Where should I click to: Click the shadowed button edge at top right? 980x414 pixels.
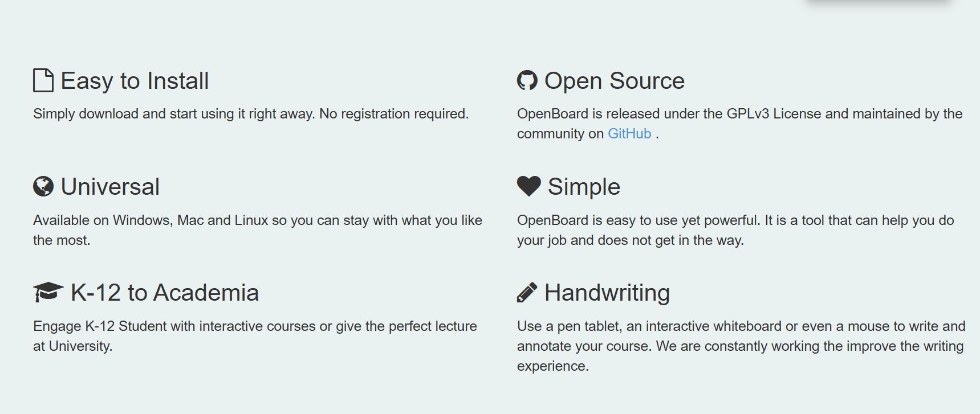(x=878, y=2)
